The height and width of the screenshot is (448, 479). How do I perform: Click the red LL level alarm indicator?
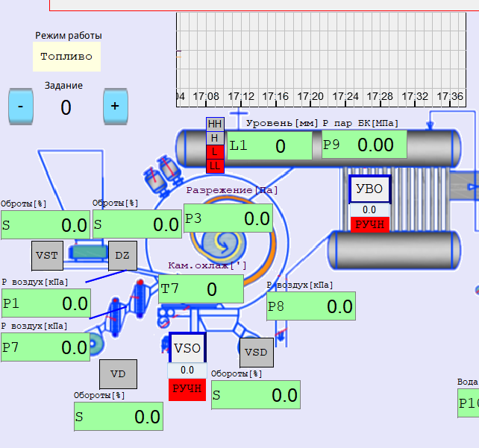(x=215, y=165)
